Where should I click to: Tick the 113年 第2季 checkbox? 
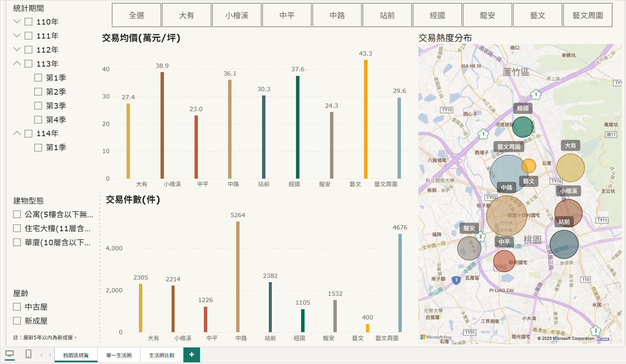(38, 92)
